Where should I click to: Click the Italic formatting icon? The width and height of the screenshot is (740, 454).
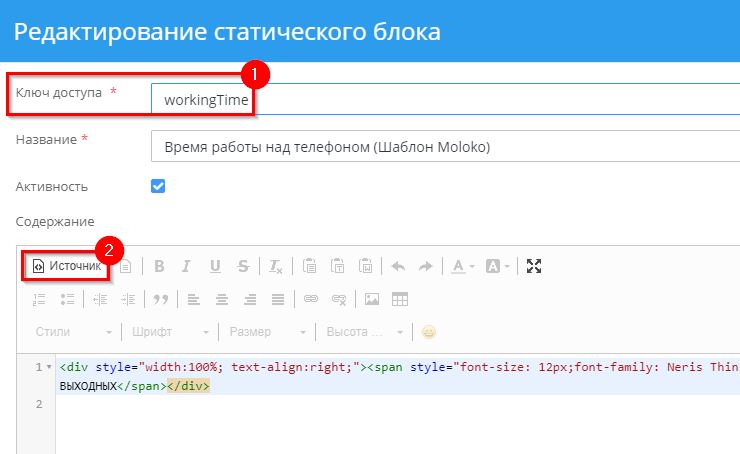click(x=186, y=266)
